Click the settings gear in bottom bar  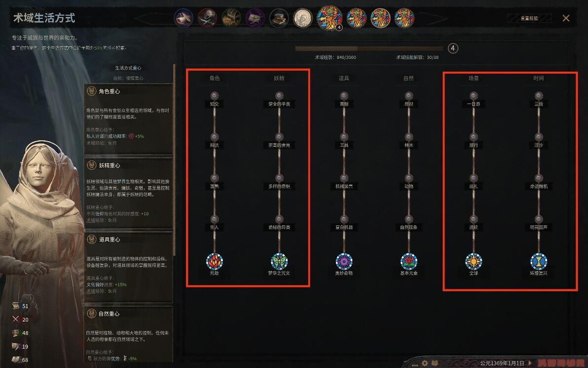425,363
